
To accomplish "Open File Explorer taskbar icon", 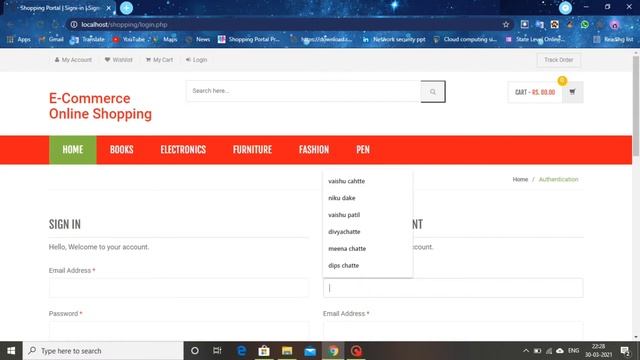I will point(287,351).
